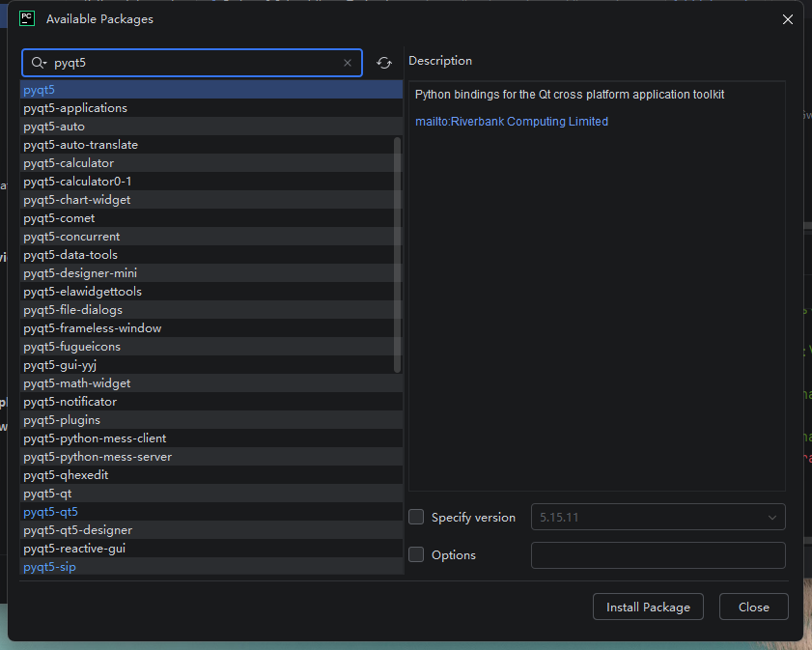Select pyqt5-notificator package
Viewport: 812px width, 650px height.
211,402
